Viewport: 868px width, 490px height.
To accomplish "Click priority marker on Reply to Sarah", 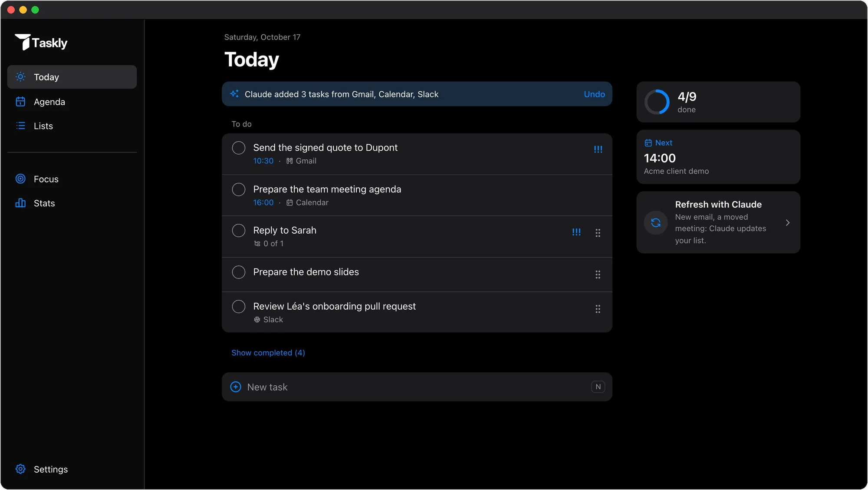I will click(576, 232).
